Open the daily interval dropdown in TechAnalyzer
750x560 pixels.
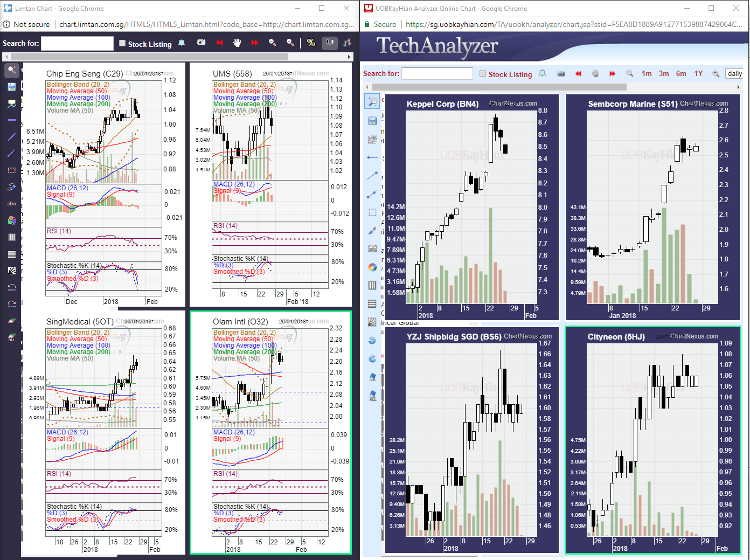click(x=734, y=74)
